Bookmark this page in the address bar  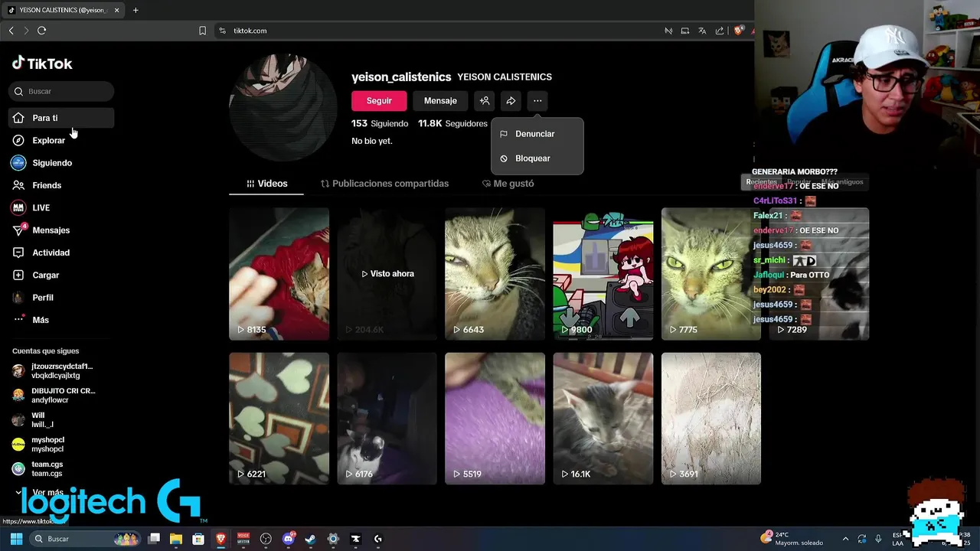[x=202, y=31]
